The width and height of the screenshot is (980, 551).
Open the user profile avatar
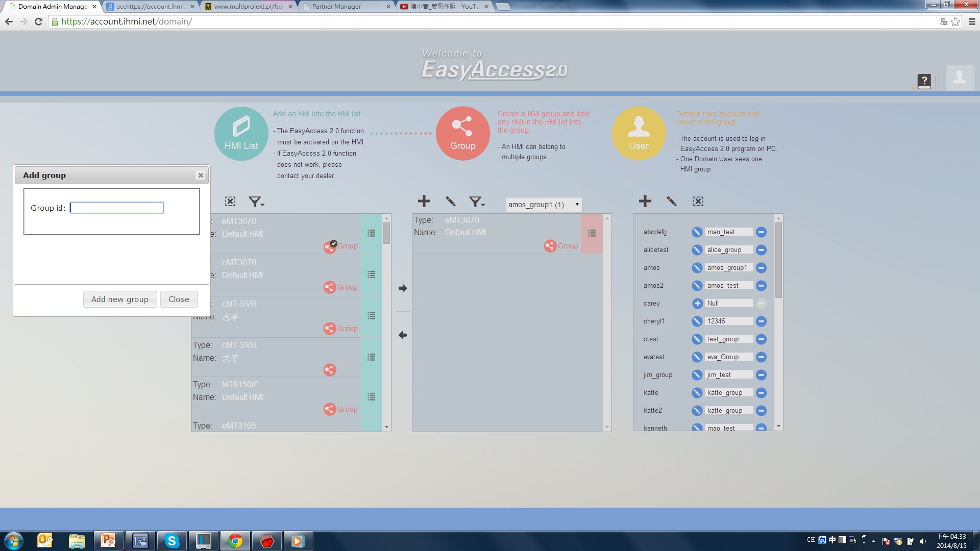pos(960,78)
